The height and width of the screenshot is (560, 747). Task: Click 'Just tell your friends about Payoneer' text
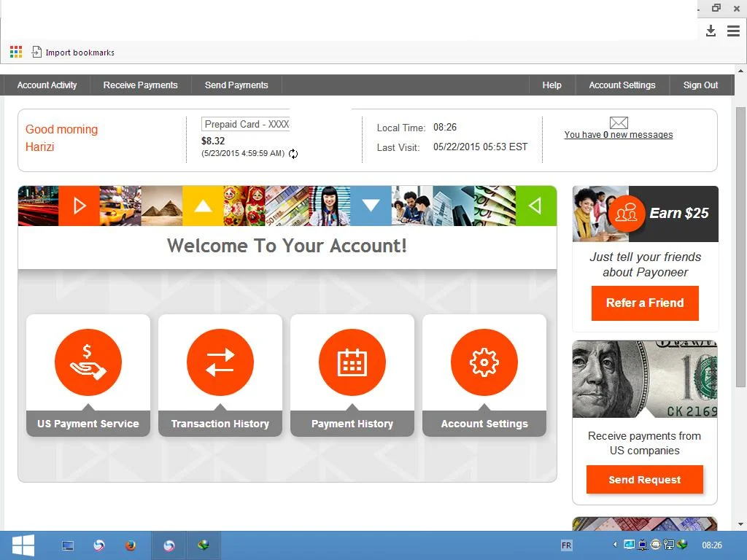pos(645,264)
